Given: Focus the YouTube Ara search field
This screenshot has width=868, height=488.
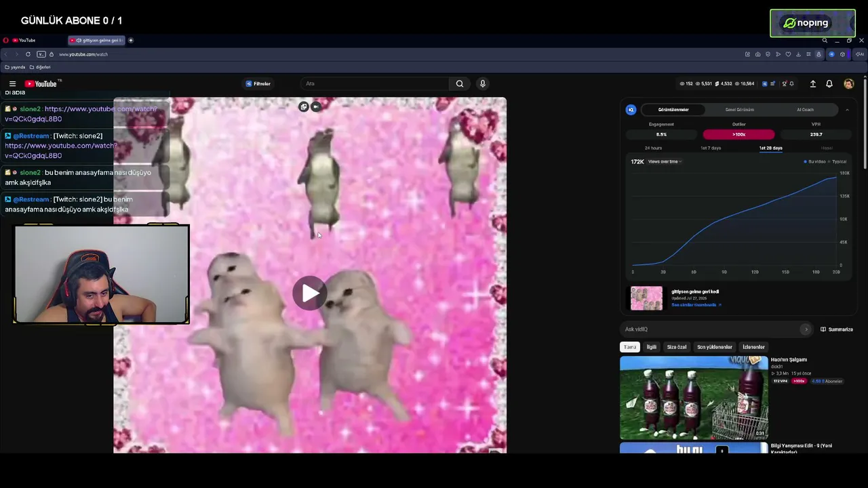Looking at the screenshot, I should [x=375, y=83].
